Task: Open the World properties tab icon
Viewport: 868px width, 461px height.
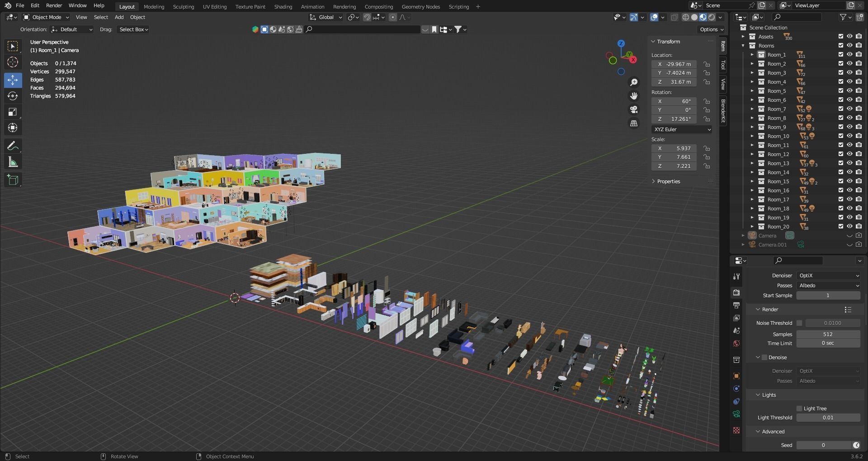Action: [736, 343]
